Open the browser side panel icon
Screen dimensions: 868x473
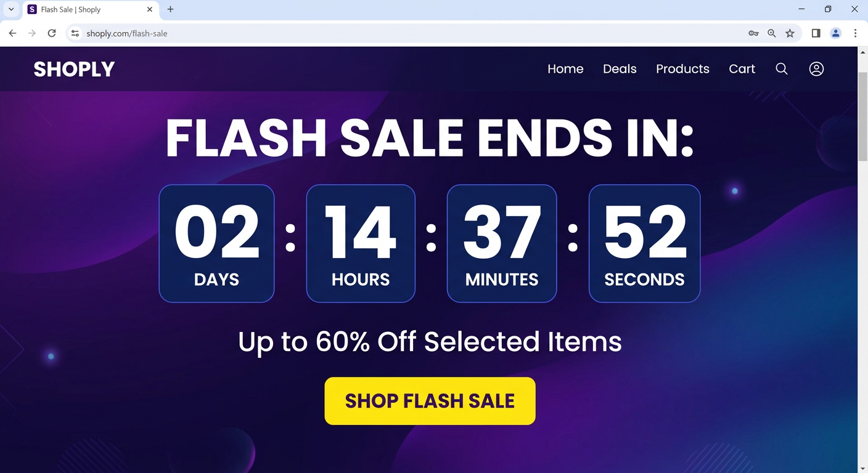pos(816,33)
